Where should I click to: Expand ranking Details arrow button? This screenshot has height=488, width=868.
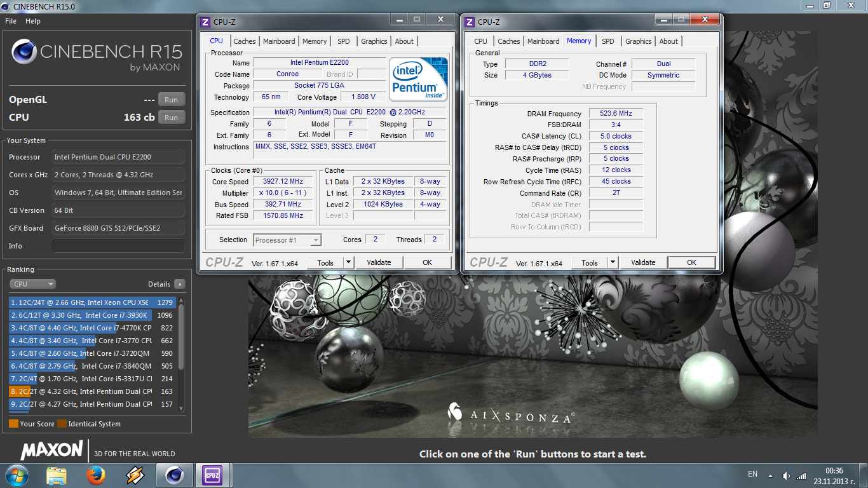180,284
